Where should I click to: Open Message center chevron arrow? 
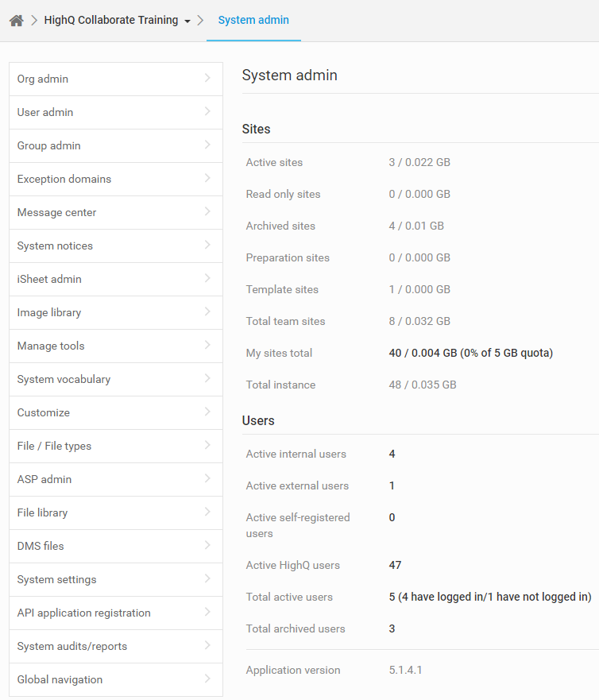pos(207,211)
